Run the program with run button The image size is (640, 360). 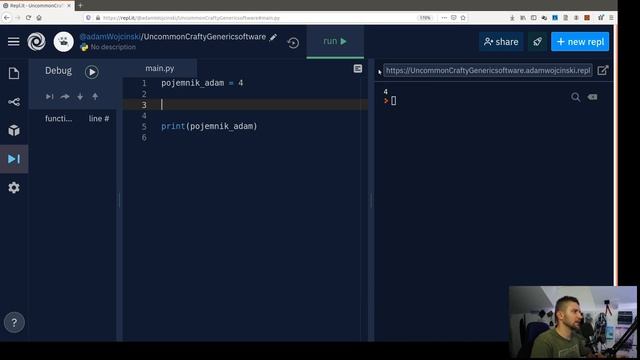point(335,41)
